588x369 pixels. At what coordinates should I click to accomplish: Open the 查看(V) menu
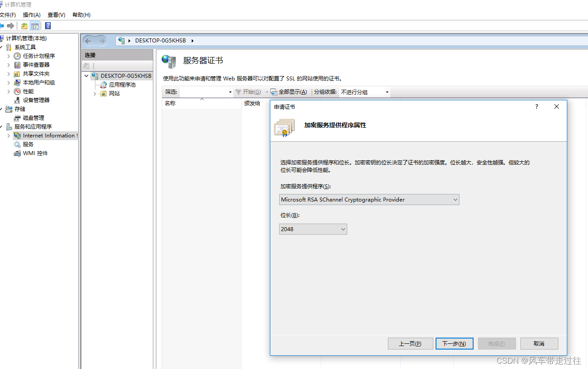[57, 15]
